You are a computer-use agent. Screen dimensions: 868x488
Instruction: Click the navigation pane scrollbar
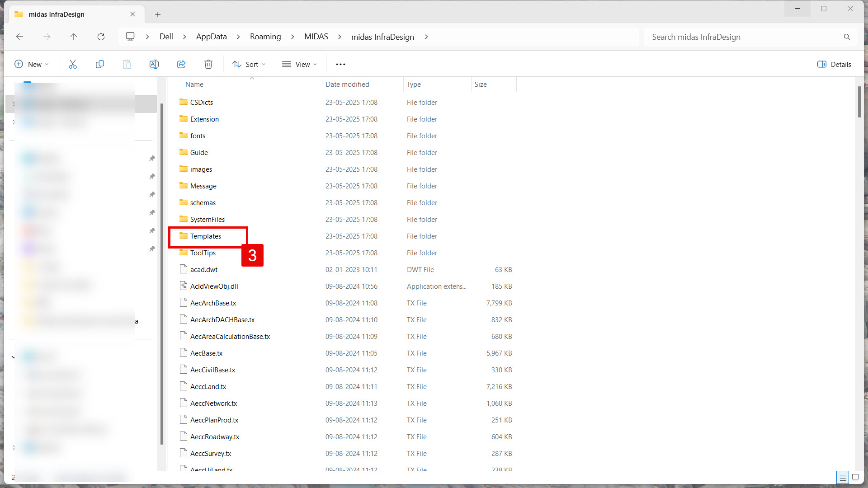(x=162, y=273)
